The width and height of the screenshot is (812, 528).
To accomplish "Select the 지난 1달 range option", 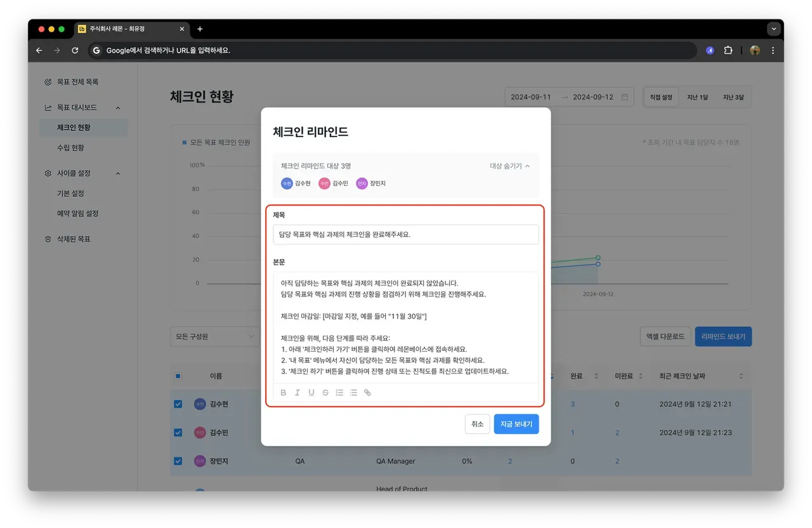I will 697,97.
